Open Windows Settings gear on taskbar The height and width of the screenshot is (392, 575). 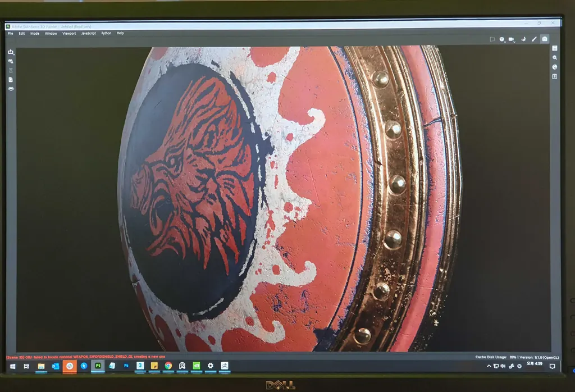pyautogui.click(x=211, y=366)
